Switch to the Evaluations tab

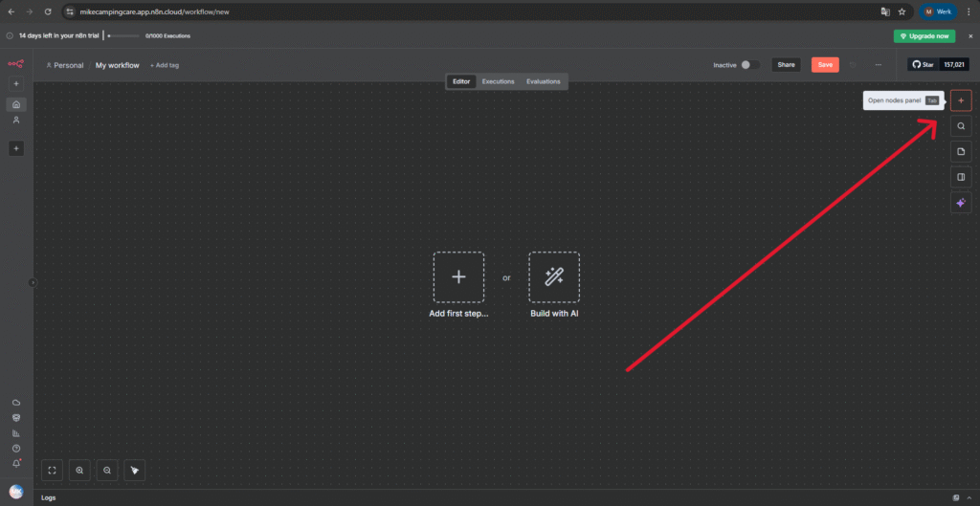click(x=543, y=81)
